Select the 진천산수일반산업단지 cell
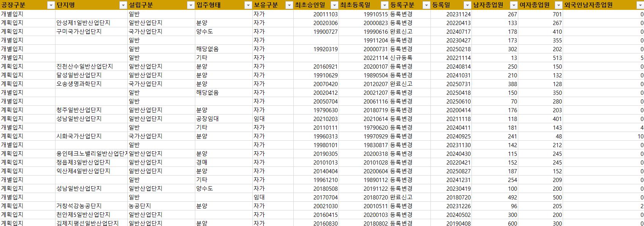644x226 pixels. (84, 66)
